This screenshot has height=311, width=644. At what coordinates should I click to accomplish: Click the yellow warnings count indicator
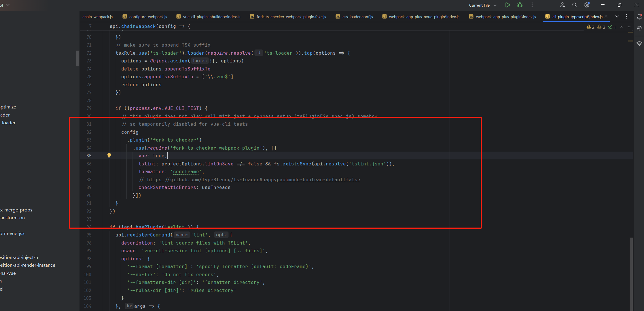(x=590, y=27)
